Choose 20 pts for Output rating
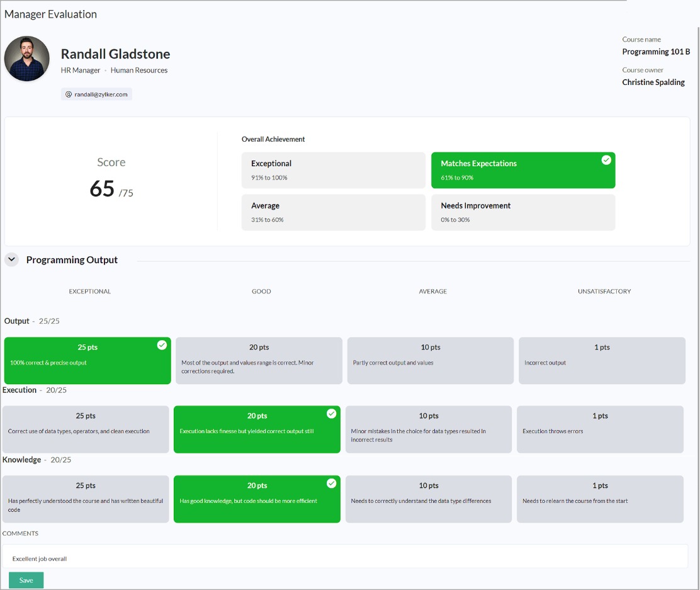Image resolution: width=700 pixels, height=590 pixels. pyautogui.click(x=259, y=361)
